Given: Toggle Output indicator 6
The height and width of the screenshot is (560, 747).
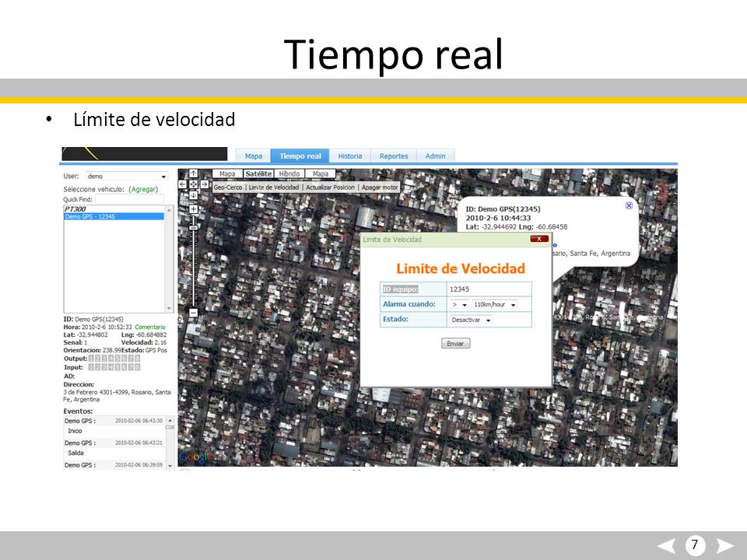Looking at the screenshot, I should [124, 359].
